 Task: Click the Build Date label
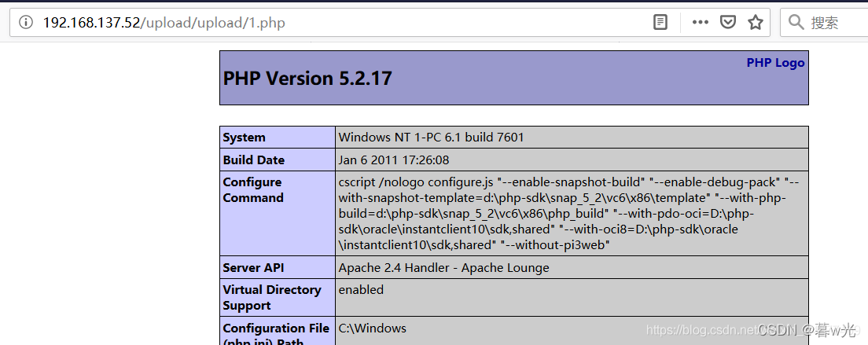pyautogui.click(x=253, y=160)
